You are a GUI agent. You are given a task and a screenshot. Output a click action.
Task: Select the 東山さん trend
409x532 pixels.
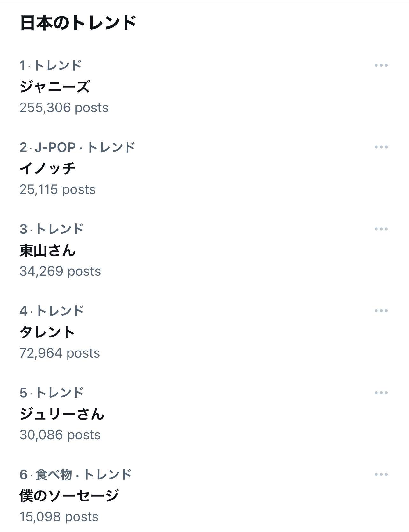pyautogui.click(x=47, y=250)
